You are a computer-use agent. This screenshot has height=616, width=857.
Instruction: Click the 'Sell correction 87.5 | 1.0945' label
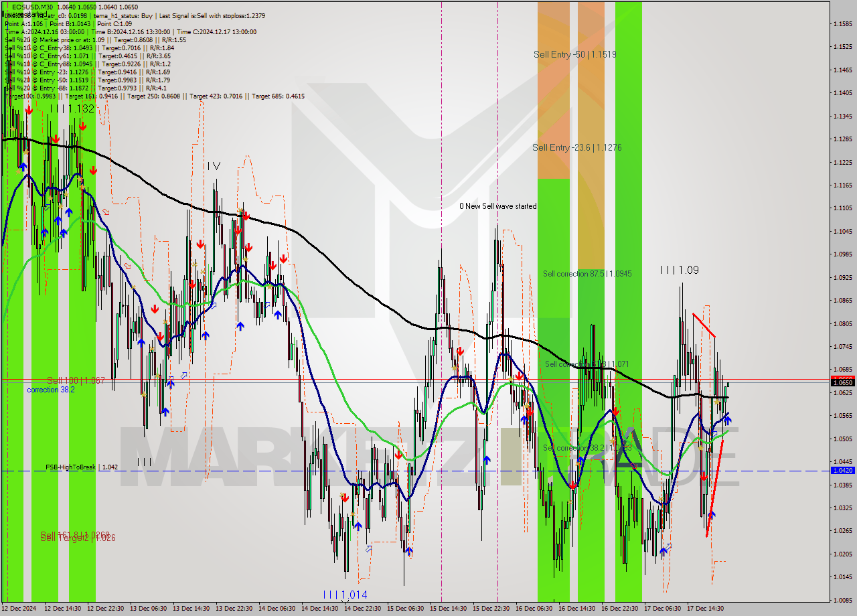[587, 273]
